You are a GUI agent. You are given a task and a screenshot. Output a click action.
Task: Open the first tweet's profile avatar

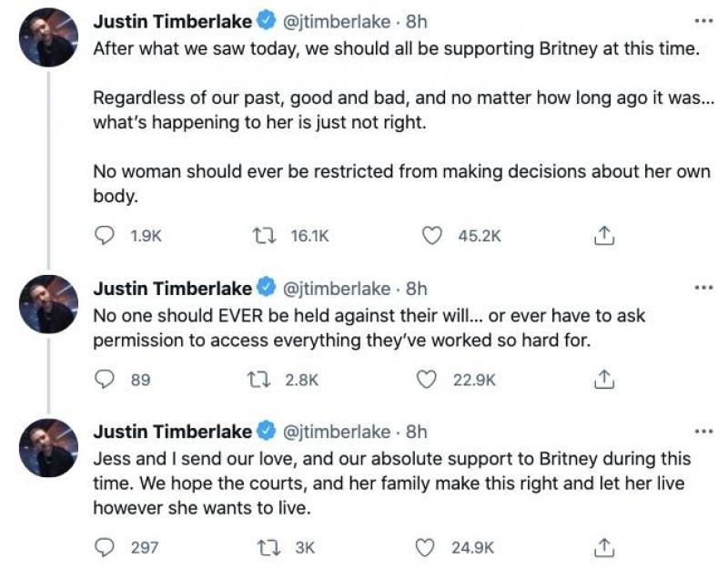(x=46, y=36)
